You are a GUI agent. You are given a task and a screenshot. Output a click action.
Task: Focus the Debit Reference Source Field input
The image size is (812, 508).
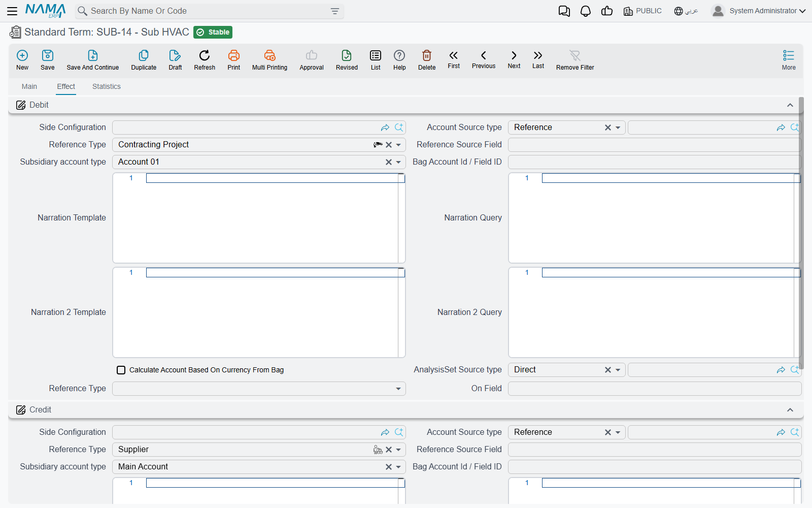pos(655,145)
